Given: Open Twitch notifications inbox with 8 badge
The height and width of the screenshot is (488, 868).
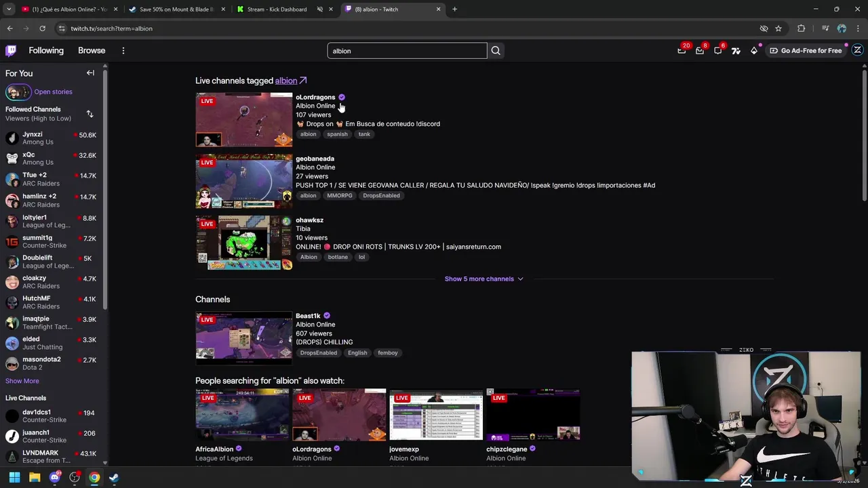Looking at the screenshot, I should coord(700,51).
